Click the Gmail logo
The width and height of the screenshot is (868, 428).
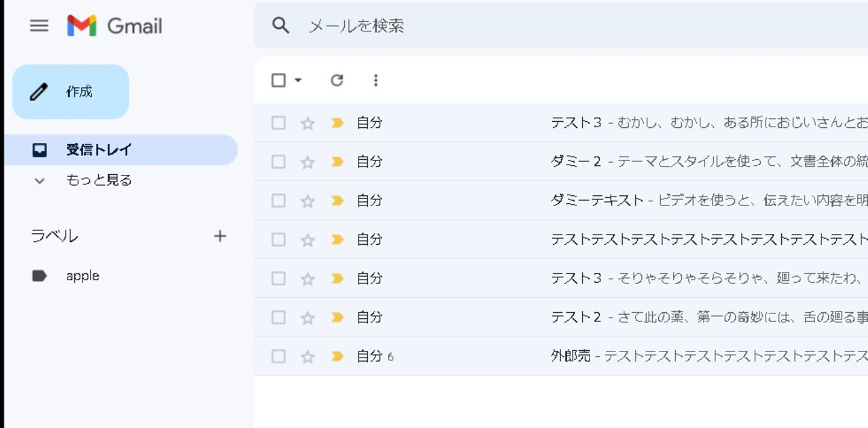click(x=115, y=26)
